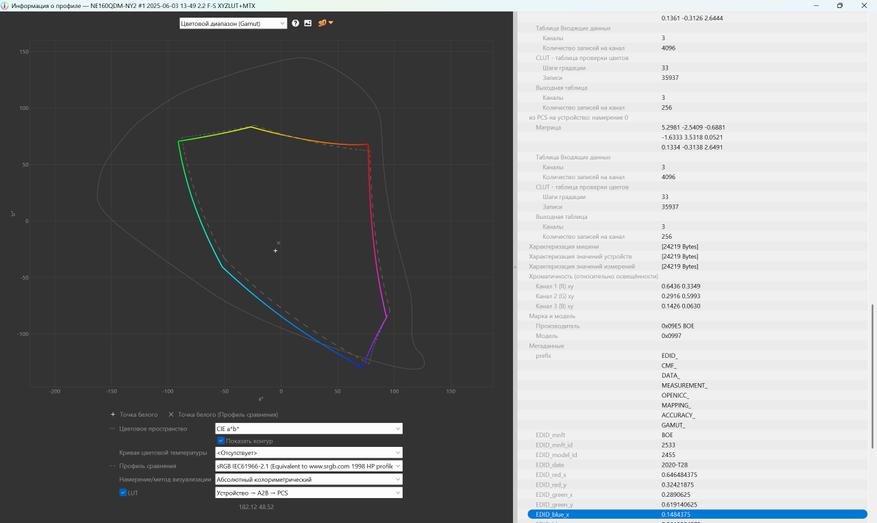The image size is (877, 523).
Task: Uncheck the LUT checkbox
Action: pyautogui.click(x=123, y=493)
